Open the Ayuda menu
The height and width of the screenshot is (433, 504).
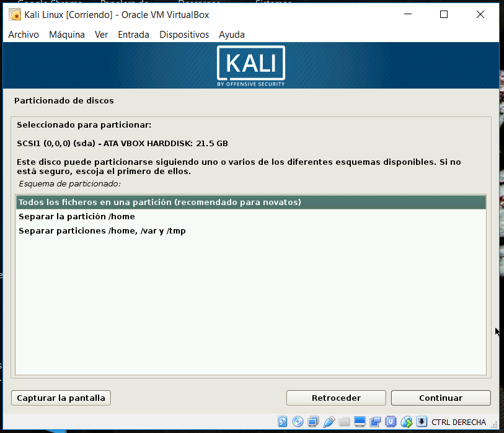point(232,35)
